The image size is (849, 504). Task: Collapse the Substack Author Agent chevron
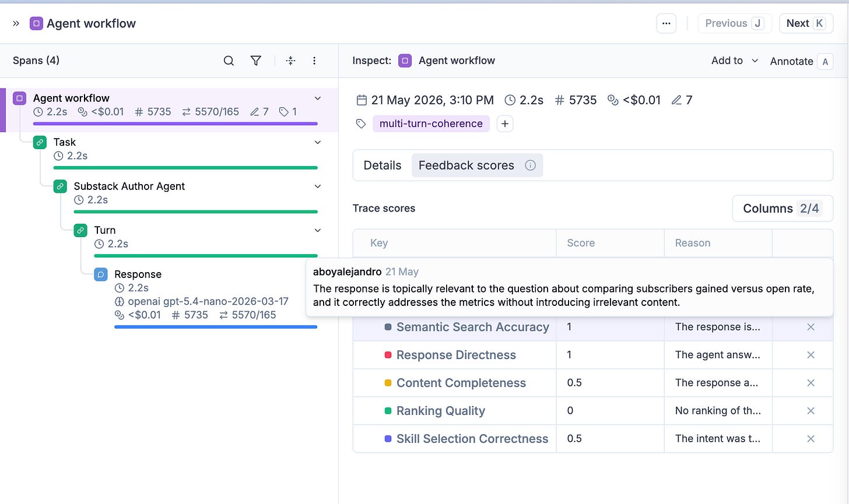318,186
